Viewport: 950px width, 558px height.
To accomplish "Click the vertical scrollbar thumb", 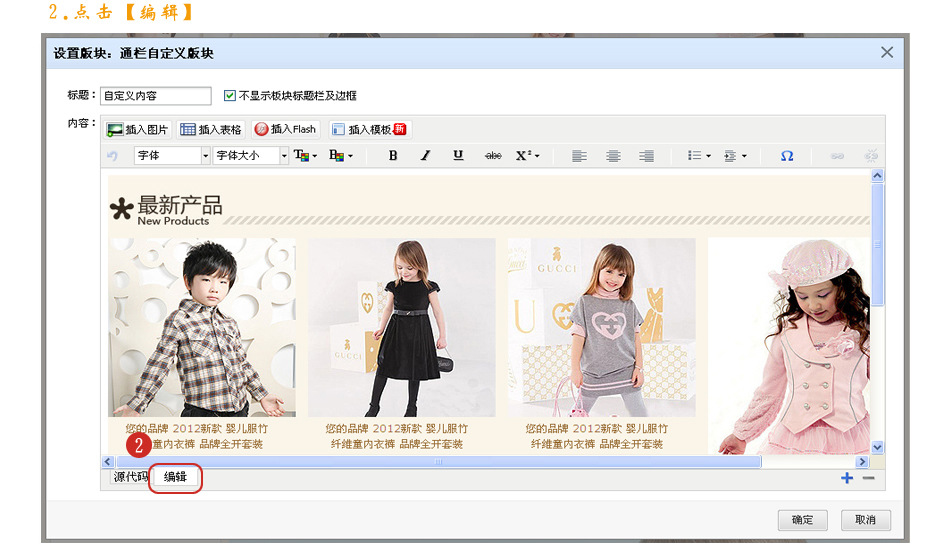I will coord(877,245).
